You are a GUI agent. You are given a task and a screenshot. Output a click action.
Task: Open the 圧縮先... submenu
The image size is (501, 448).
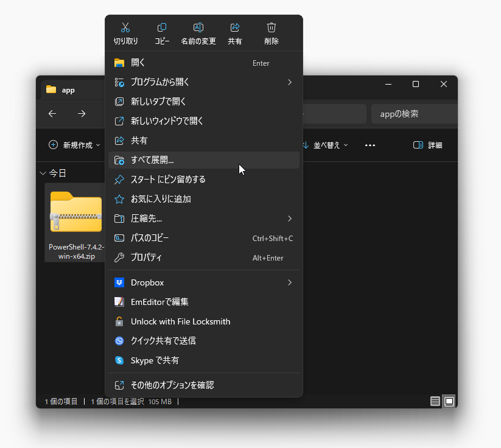[204, 219]
